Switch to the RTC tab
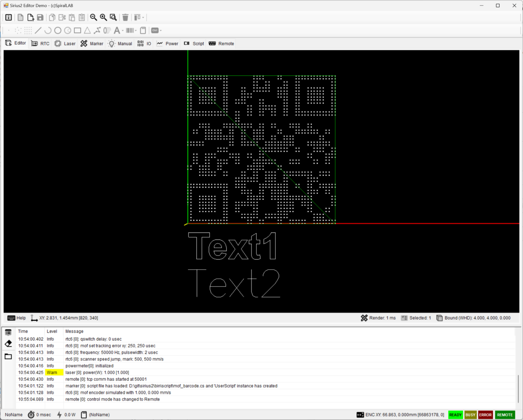 point(40,44)
